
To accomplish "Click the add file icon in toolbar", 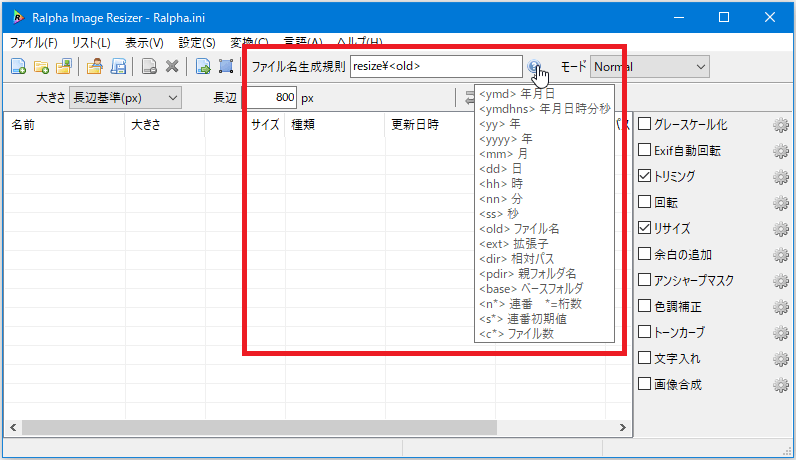I will coord(18,67).
